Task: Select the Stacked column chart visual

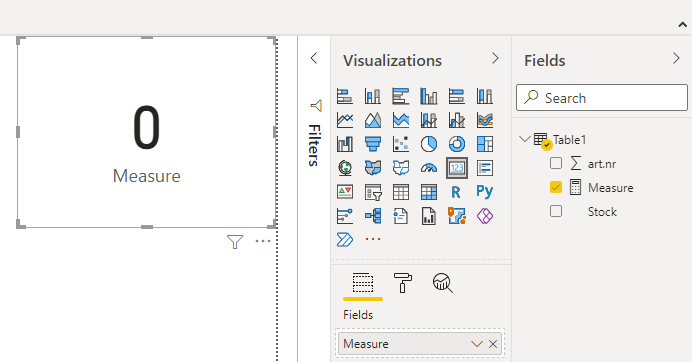Action: (372, 96)
